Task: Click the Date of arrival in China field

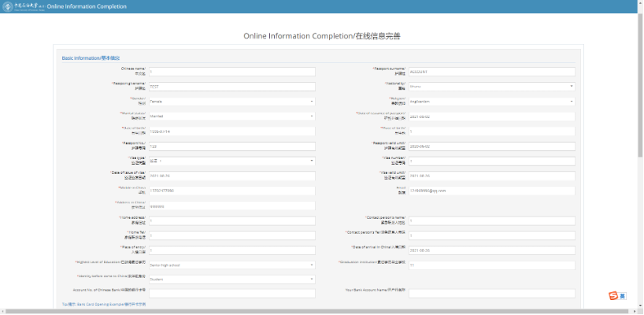Action: pos(491,250)
